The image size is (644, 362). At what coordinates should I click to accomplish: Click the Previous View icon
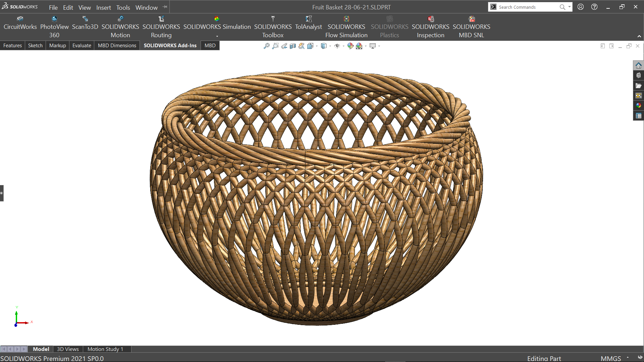click(x=284, y=46)
